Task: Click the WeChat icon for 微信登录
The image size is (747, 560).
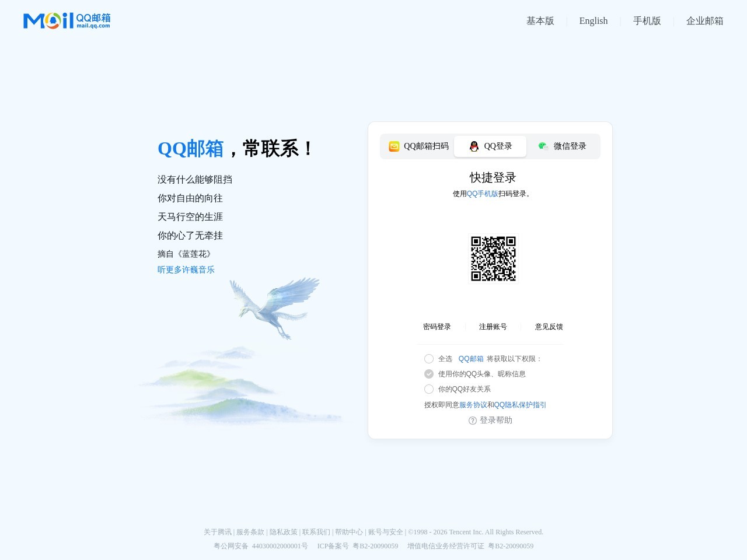Action: (543, 146)
